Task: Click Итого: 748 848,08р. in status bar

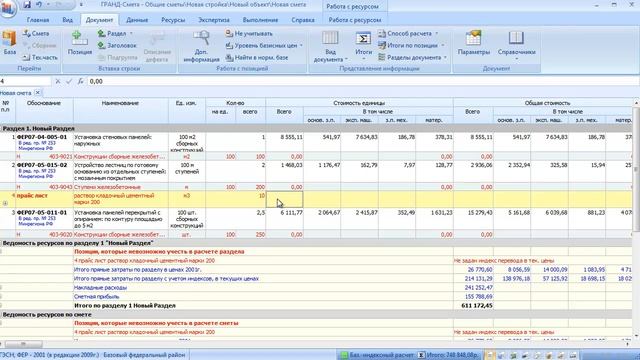Action: [x=452, y=355]
